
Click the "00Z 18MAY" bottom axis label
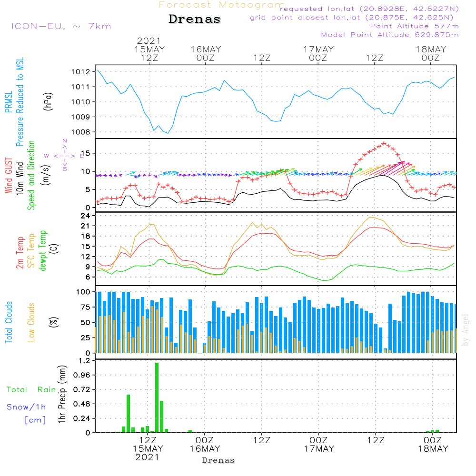tap(433, 445)
